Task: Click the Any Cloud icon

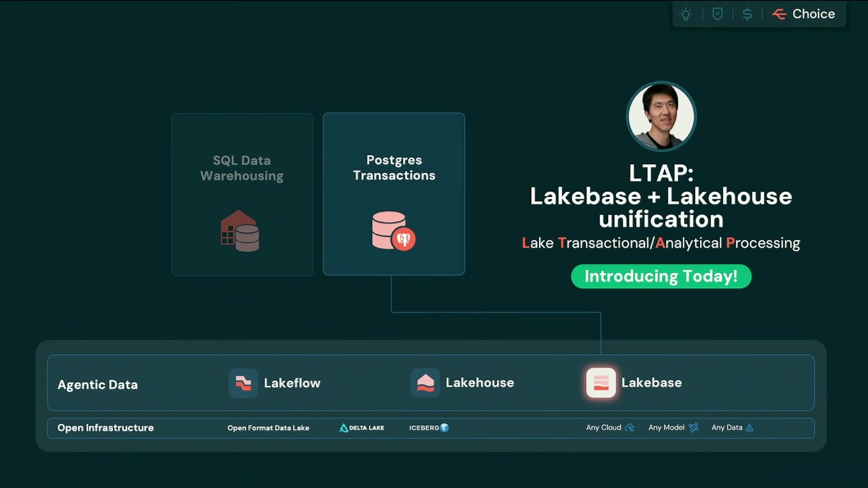Action: [630, 428]
